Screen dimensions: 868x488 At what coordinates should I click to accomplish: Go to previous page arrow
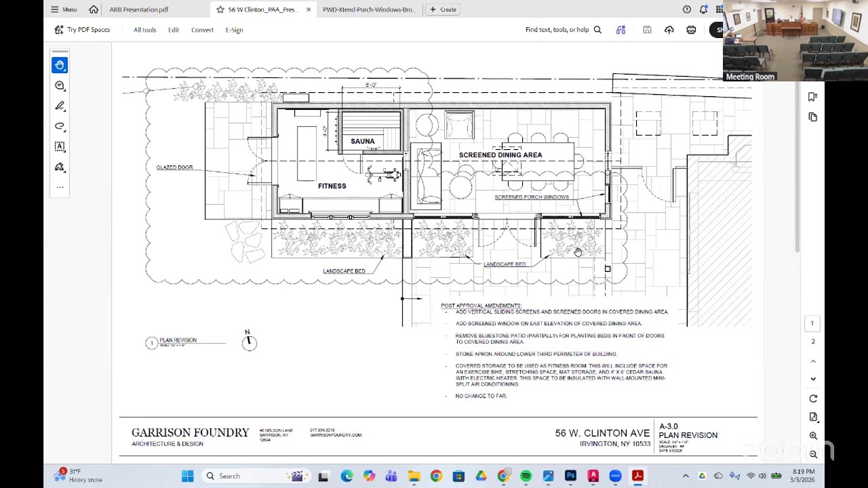point(813,361)
